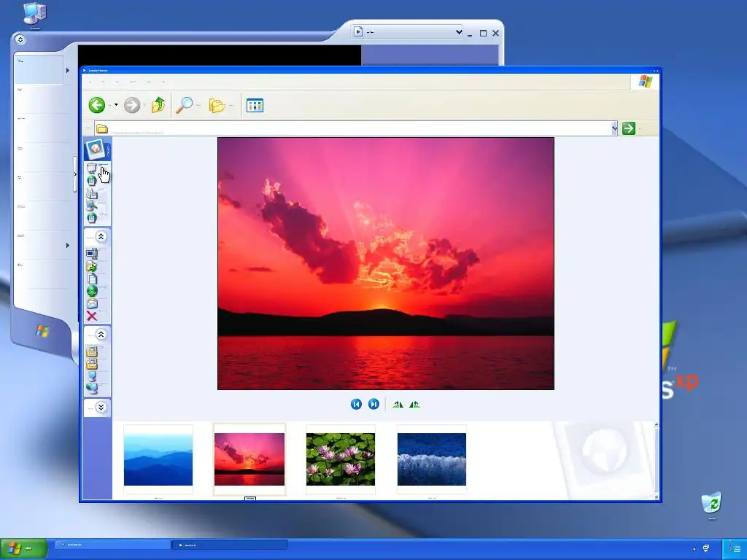
Task: Click the large sunset preview image
Action: click(386, 263)
